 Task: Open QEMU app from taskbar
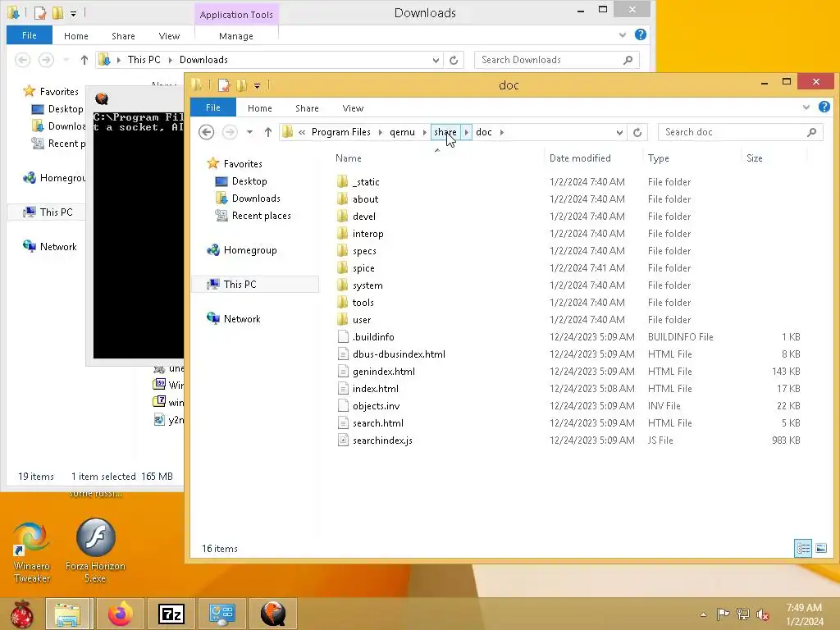click(272, 614)
